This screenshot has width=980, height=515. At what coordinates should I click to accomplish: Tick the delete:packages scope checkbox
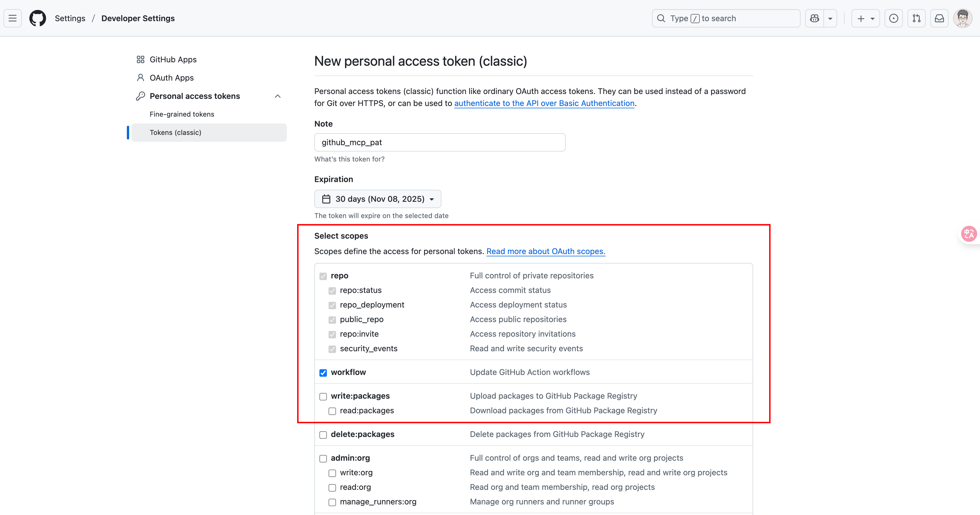323,435
